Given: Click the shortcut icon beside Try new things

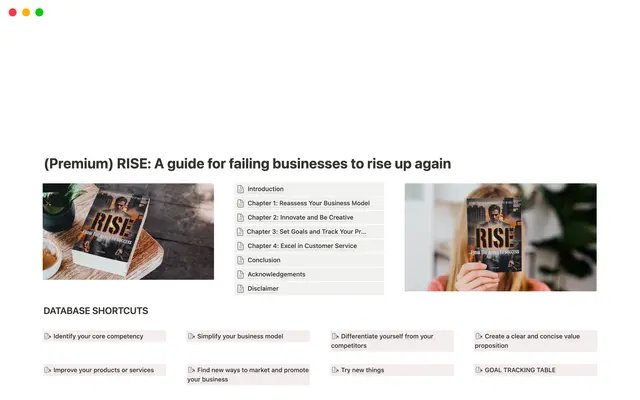Looking at the screenshot, I should tap(335, 370).
